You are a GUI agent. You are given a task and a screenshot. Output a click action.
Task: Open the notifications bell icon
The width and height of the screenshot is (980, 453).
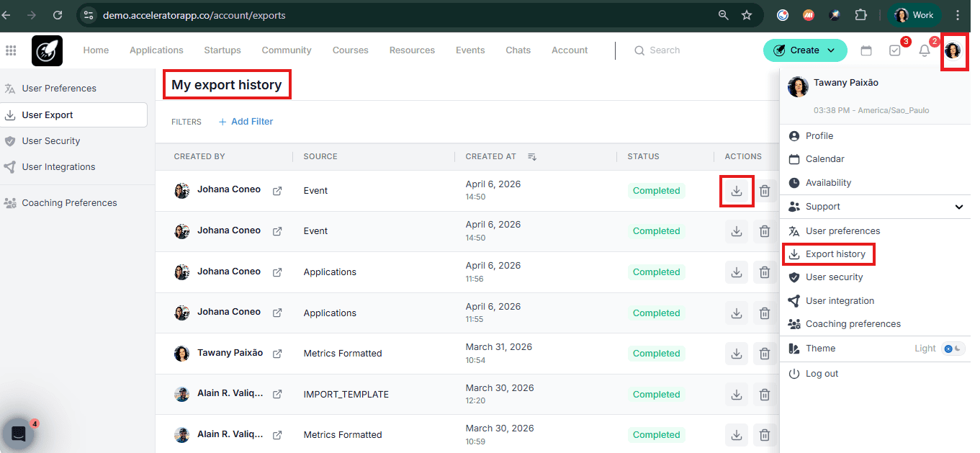tap(925, 50)
